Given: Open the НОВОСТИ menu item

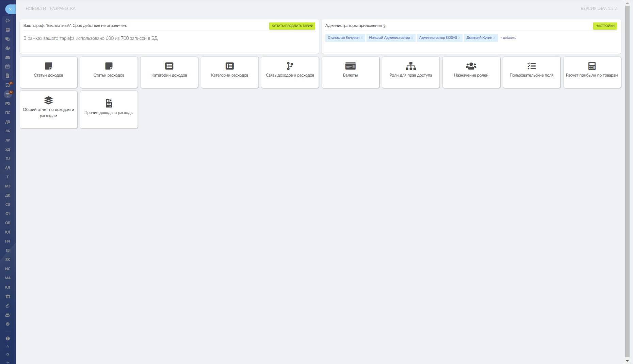Looking at the screenshot, I should point(36,9).
